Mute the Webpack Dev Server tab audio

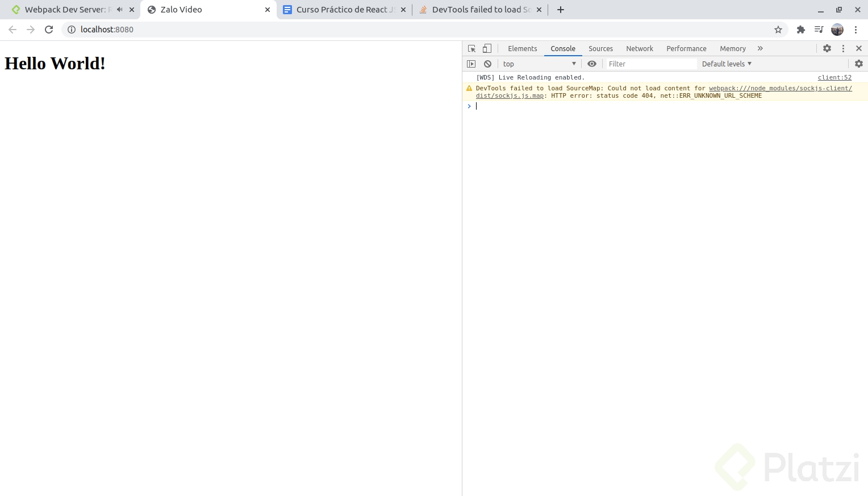pos(119,9)
